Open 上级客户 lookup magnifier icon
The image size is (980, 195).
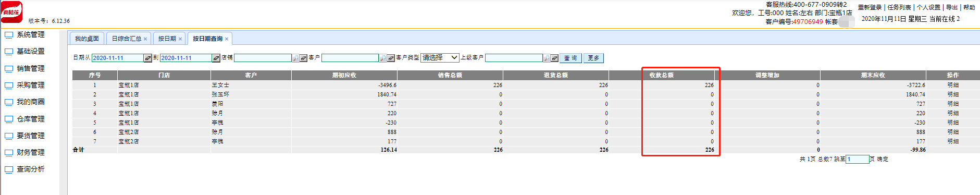click(x=547, y=58)
